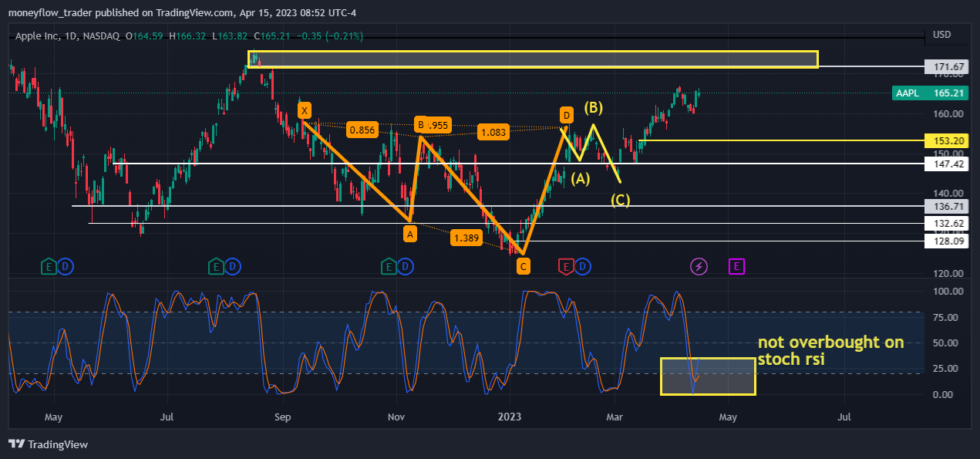Click the Mar label on the time axis
Image resolution: width=980 pixels, height=459 pixels.
(615, 417)
